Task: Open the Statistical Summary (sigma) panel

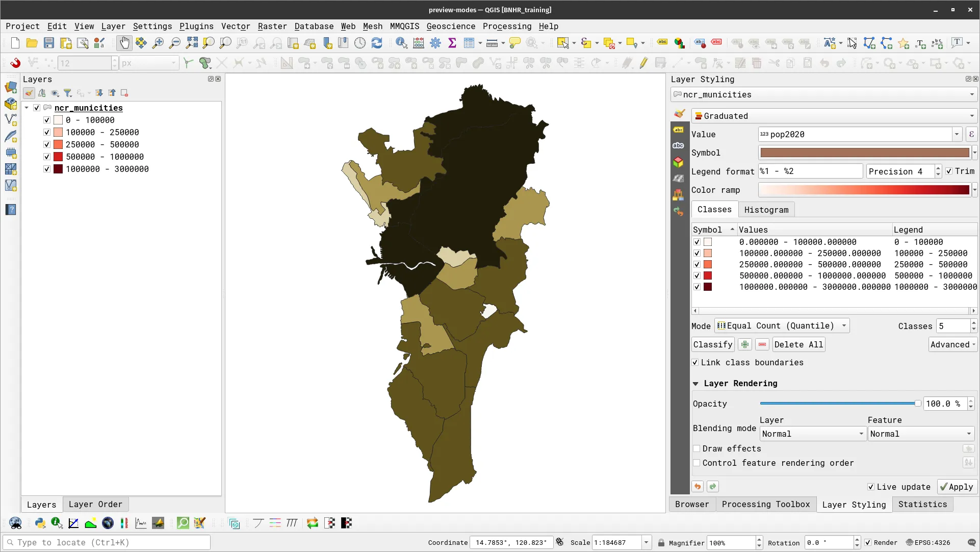Action: pyautogui.click(x=452, y=43)
